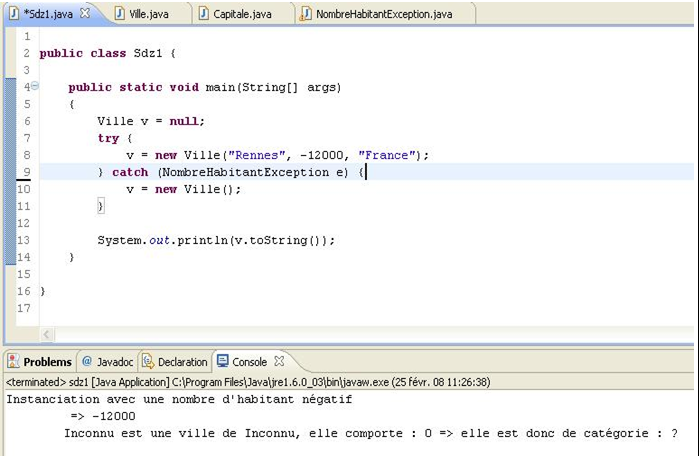Click the try keyword on line 7
Viewport: 699px width, 456px height.
click(108, 139)
